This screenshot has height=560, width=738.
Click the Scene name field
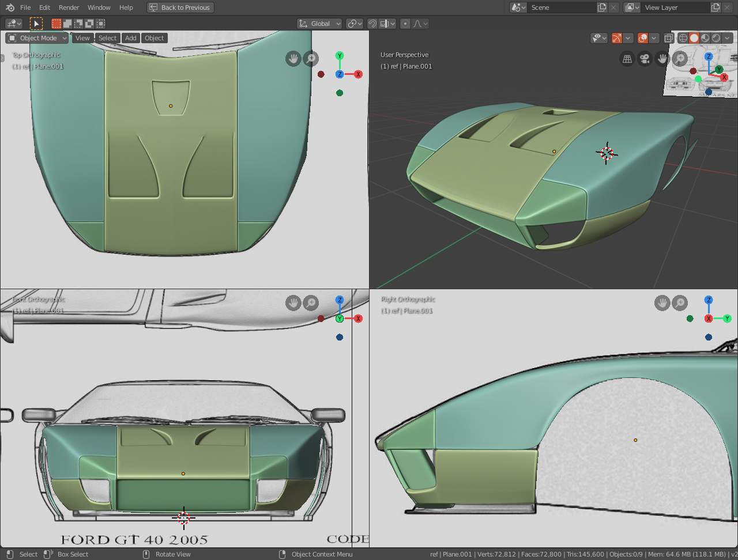tap(562, 7)
